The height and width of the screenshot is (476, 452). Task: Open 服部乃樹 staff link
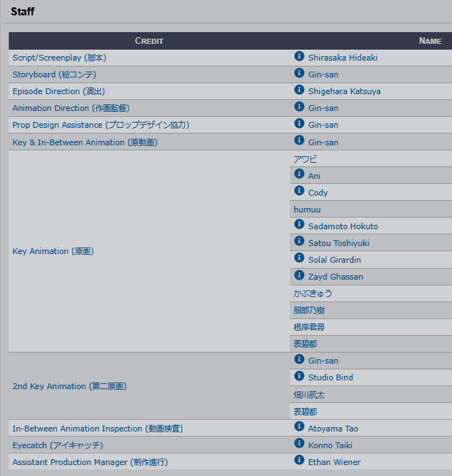pyautogui.click(x=309, y=310)
